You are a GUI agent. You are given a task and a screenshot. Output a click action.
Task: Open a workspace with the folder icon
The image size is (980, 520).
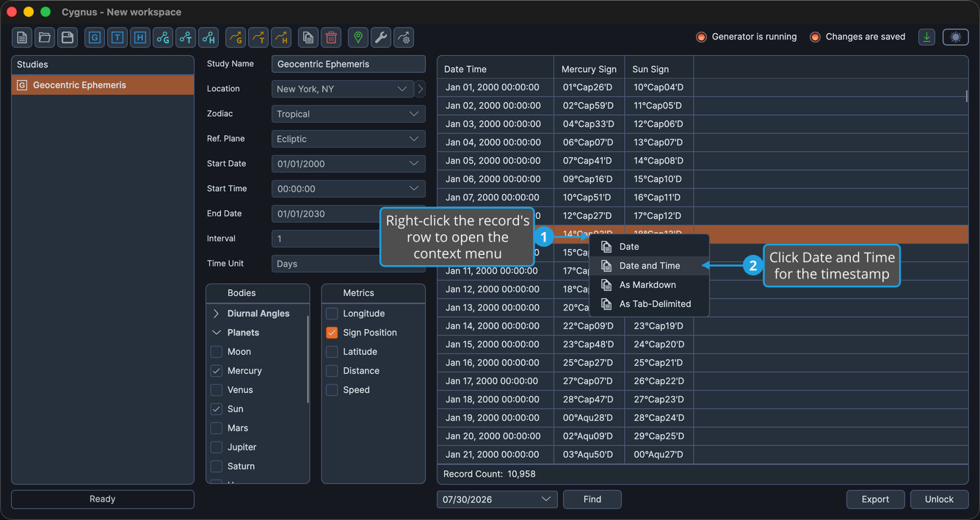45,37
